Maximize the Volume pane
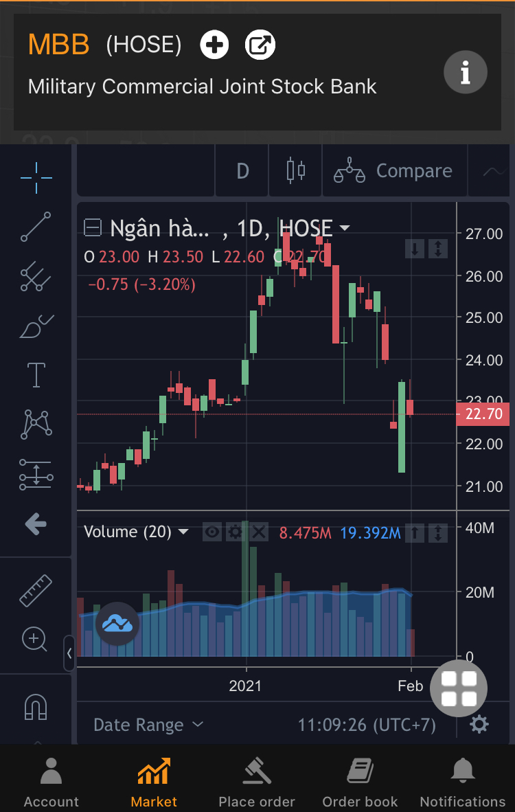Image resolution: width=515 pixels, height=812 pixels. 438,532
